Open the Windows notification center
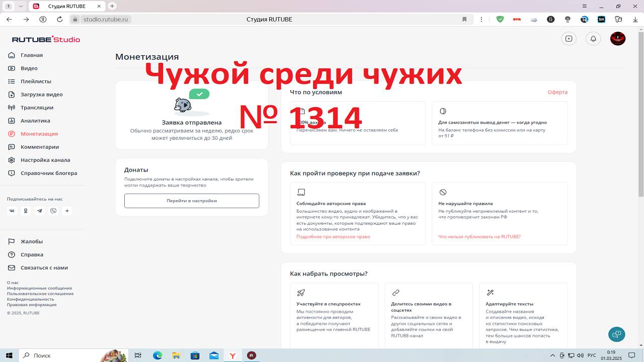The height and width of the screenshot is (362, 644). point(632,355)
